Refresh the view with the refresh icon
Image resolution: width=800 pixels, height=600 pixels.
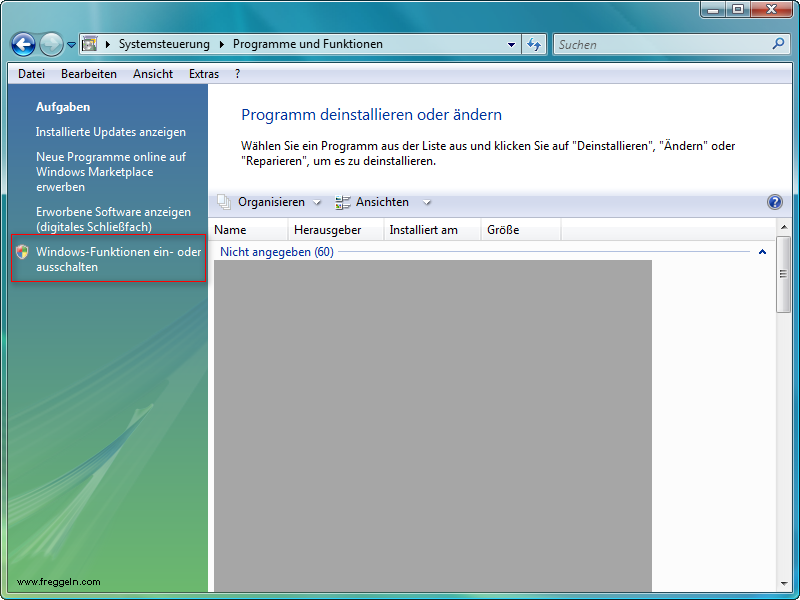534,45
